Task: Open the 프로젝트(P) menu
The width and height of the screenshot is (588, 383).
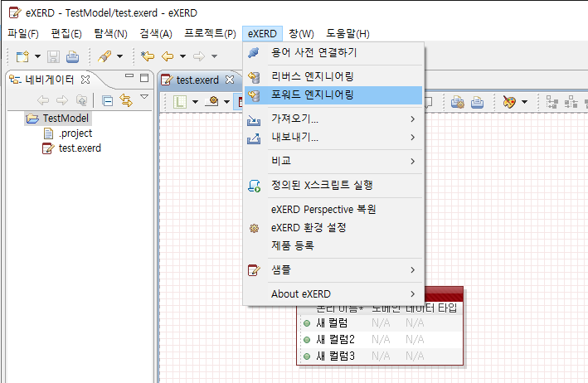Action: pos(210,34)
